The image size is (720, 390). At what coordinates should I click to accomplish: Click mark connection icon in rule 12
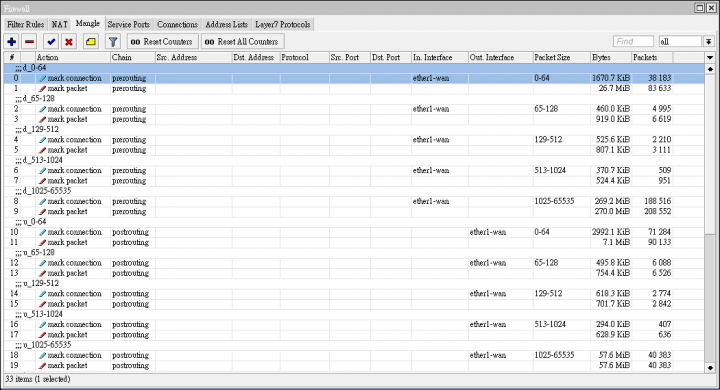(42, 263)
